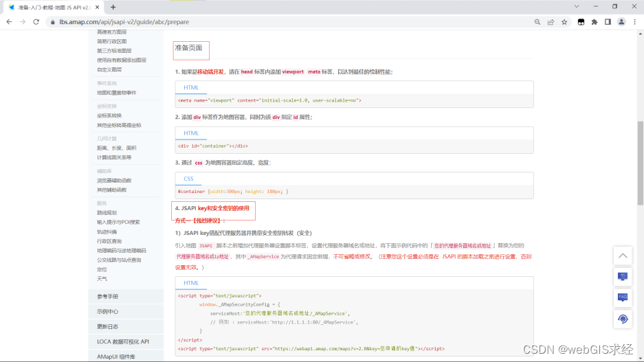The image size is (644, 362).
Task: Open the tab search dropdown arrow
Action: (x=577, y=7)
